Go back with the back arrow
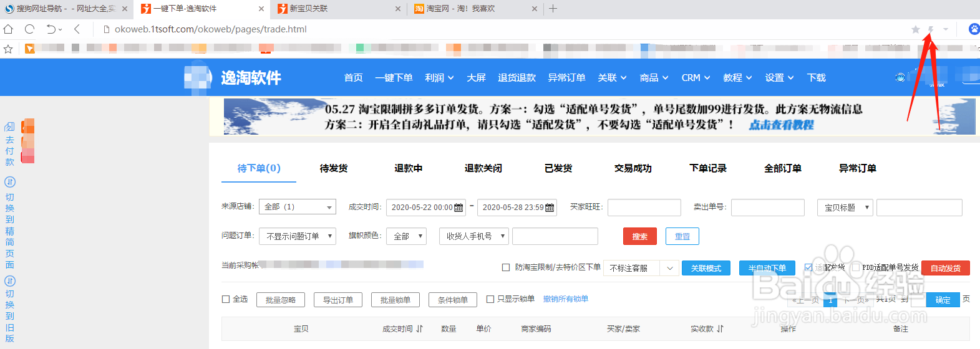 [77, 29]
